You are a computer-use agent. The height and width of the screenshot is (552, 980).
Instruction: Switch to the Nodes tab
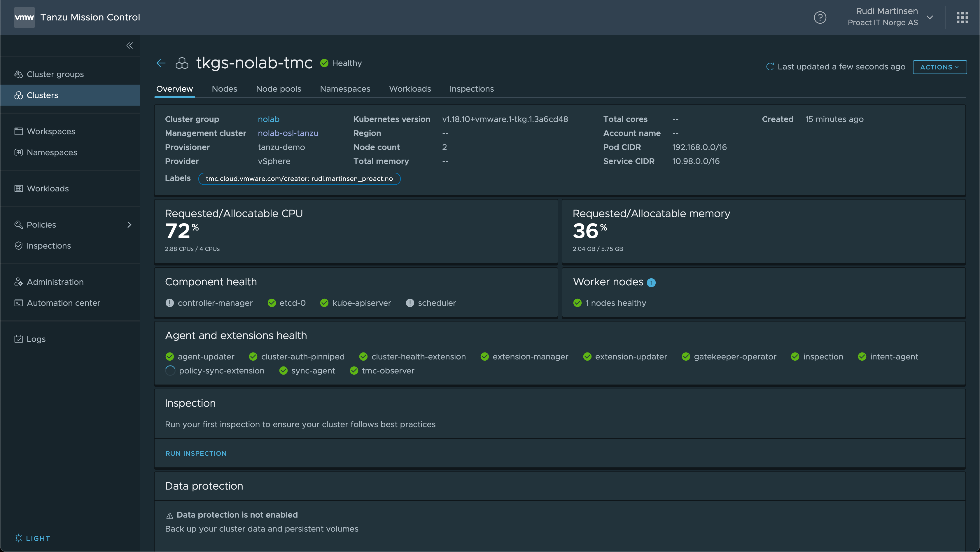(x=225, y=89)
